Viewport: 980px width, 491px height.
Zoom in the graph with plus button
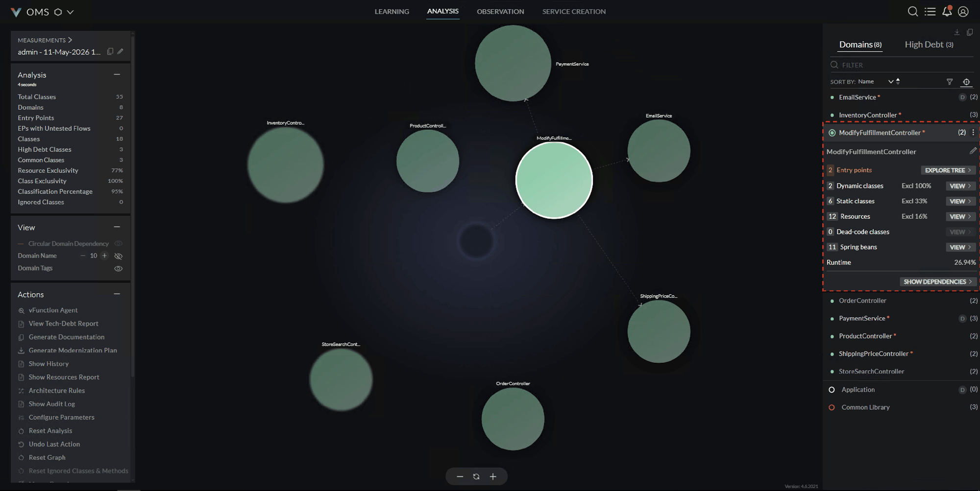493,477
